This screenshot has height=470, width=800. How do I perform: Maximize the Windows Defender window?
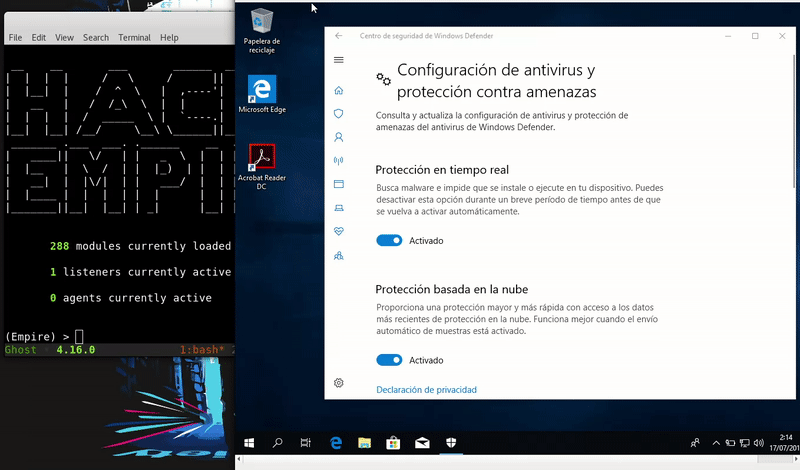(x=755, y=36)
